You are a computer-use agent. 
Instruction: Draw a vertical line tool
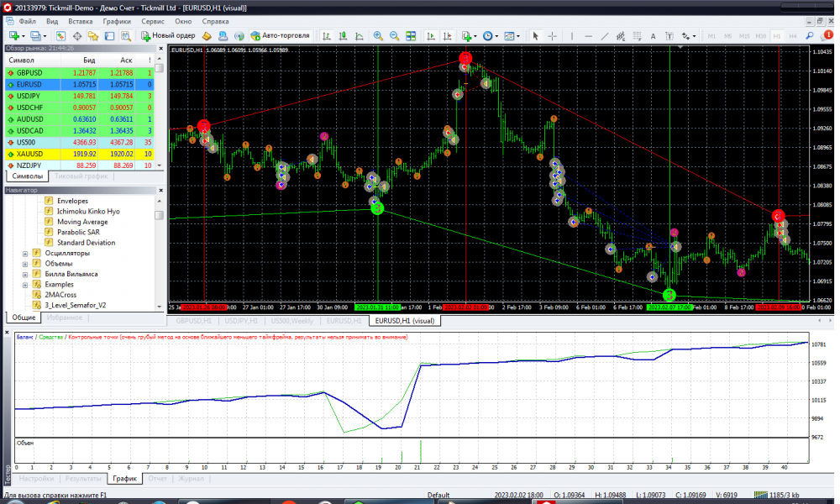click(571, 36)
